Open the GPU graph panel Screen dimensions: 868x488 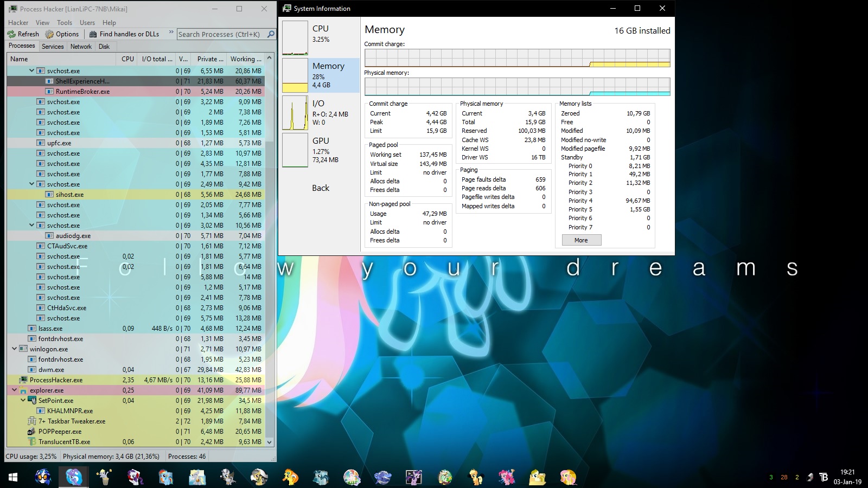click(295, 150)
